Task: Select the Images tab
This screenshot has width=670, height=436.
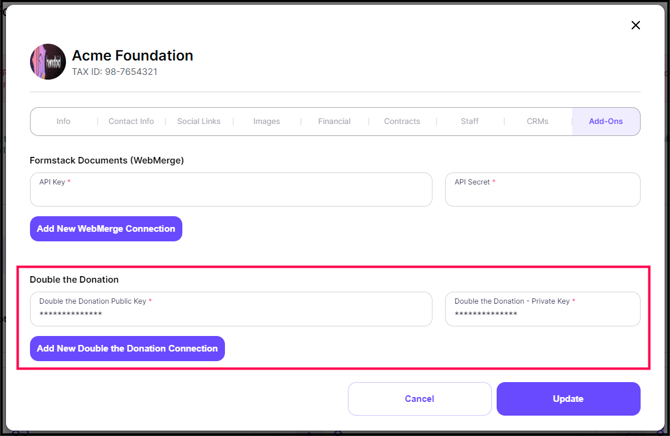Action: pos(266,122)
